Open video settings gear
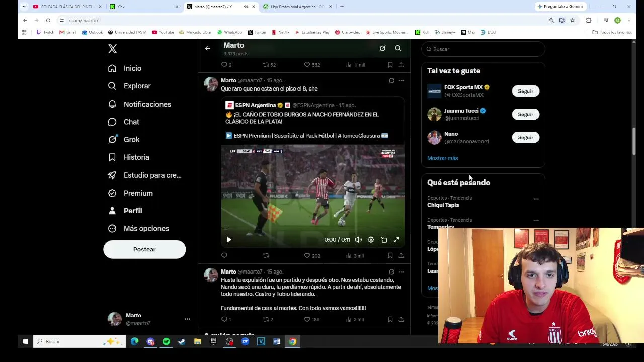Viewport: 644px width, 362px height. click(x=371, y=240)
